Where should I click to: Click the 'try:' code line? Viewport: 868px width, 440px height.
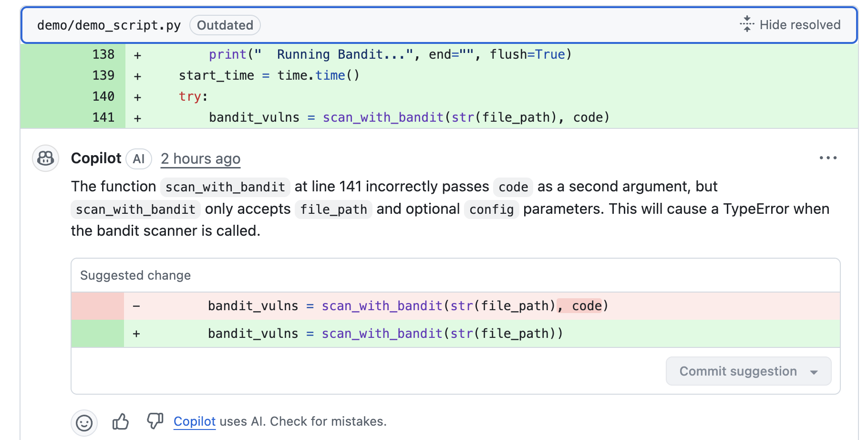(x=193, y=96)
